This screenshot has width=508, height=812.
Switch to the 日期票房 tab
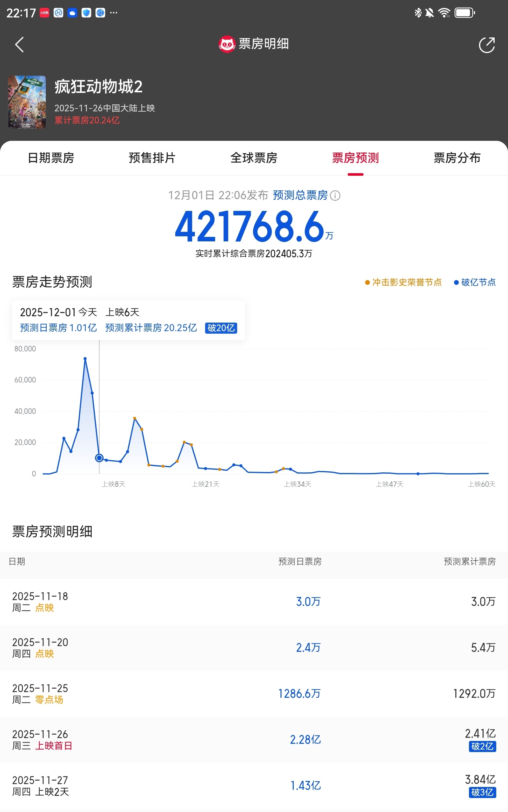pyautogui.click(x=51, y=158)
